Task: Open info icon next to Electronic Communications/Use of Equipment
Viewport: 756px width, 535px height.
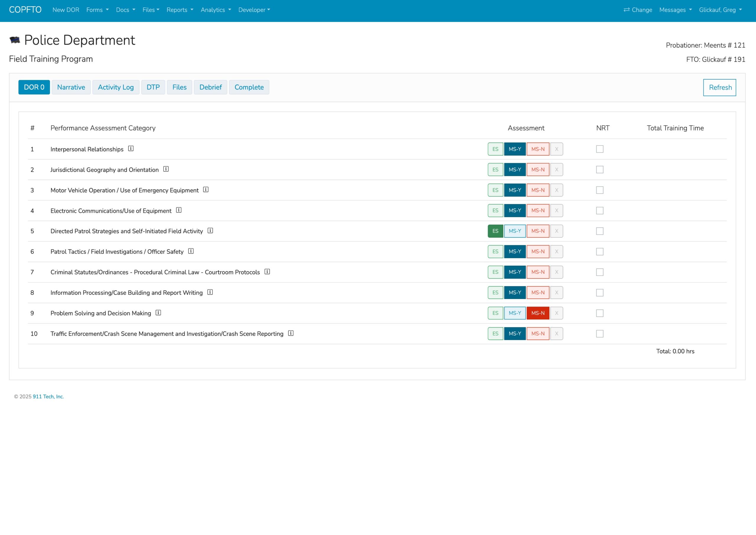Action: pos(179,210)
